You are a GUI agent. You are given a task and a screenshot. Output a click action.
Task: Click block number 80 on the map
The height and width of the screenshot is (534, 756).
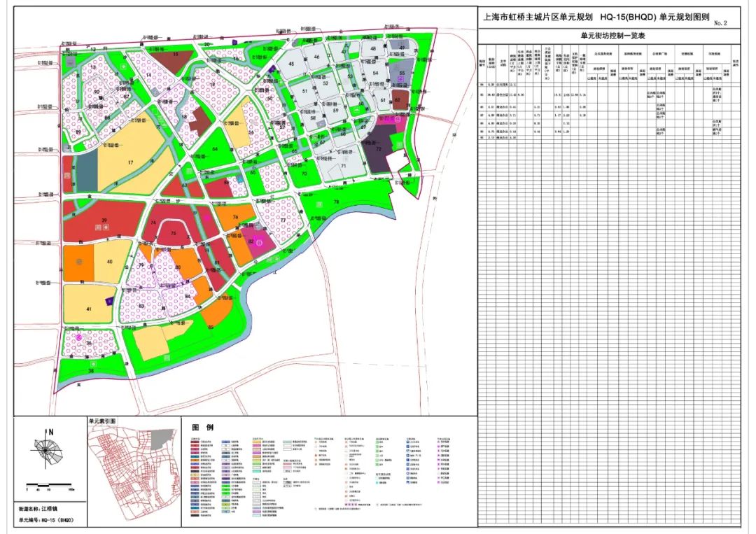(177, 267)
